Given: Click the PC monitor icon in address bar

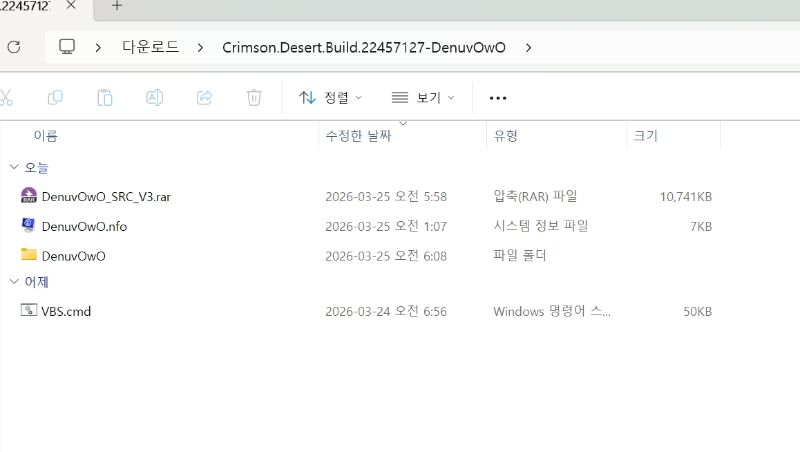Looking at the screenshot, I should click(68, 47).
